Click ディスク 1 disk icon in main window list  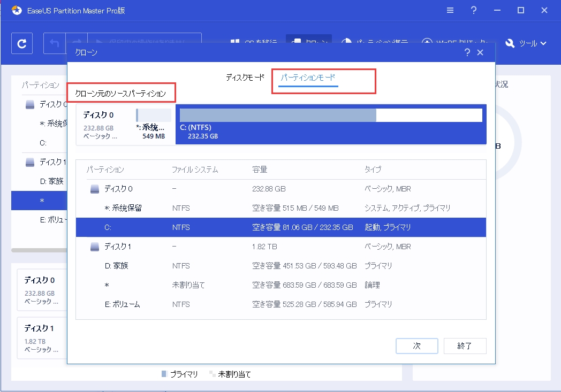[x=30, y=162]
